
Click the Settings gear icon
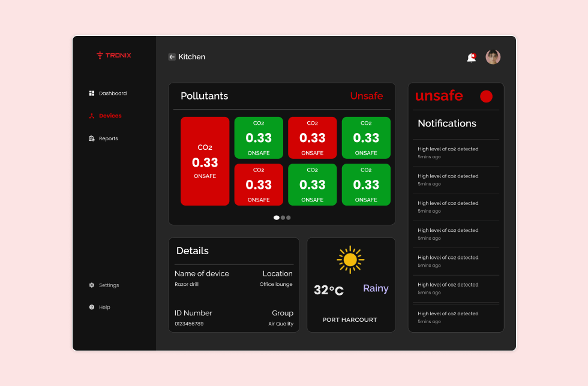click(92, 285)
